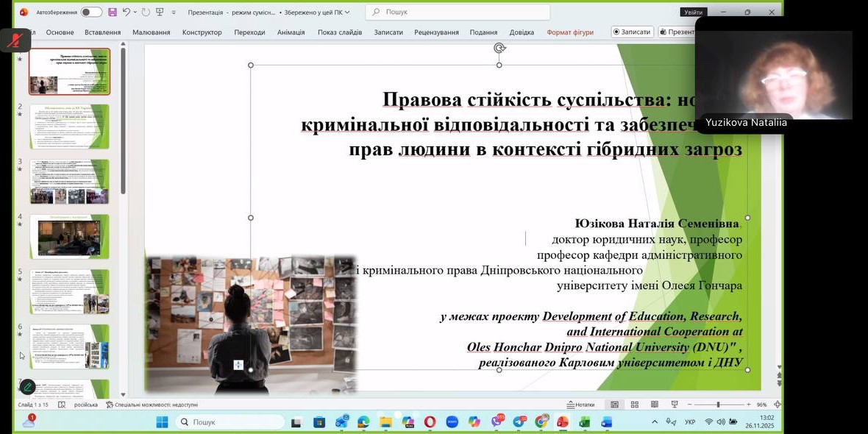
Task: Select slide 4 thumbnail in panel
Action: click(69, 237)
